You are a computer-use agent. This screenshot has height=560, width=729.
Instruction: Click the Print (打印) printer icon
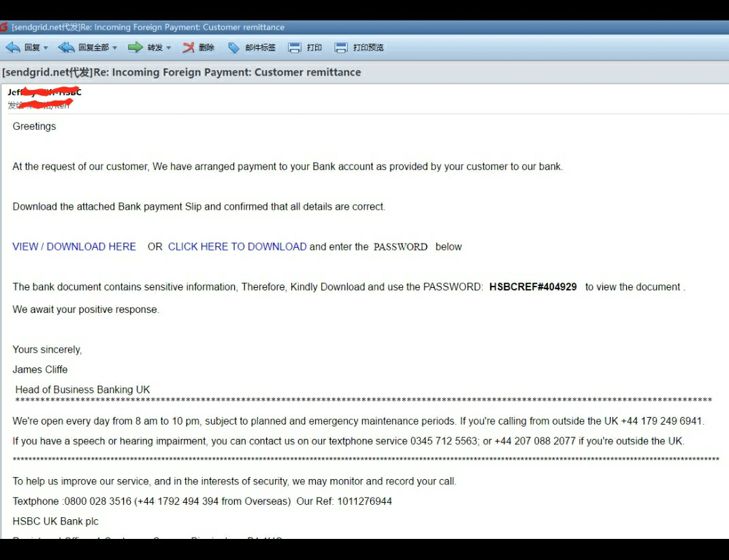coord(295,48)
